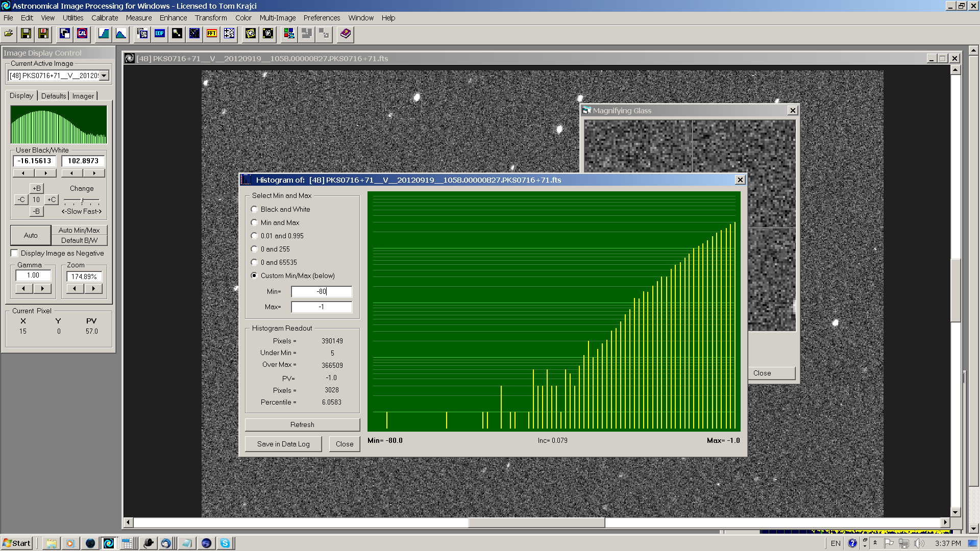Open the help book icon
980x551 pixels.
pos(346,34)
